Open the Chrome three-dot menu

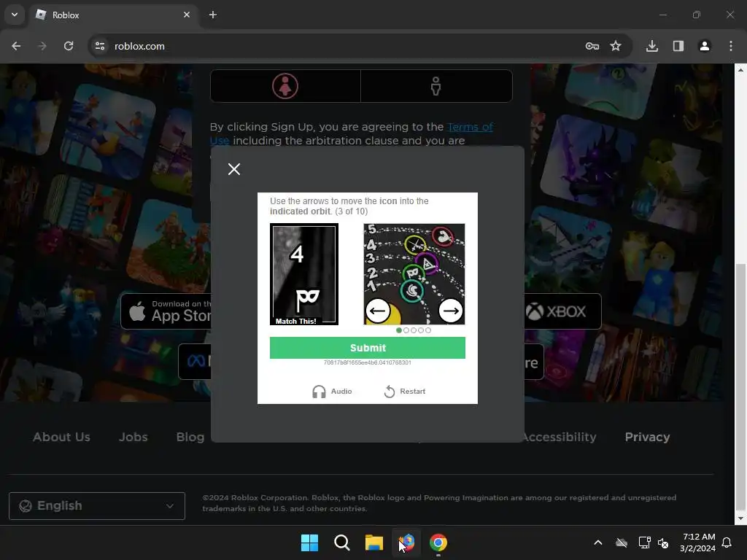pos(731,46)
